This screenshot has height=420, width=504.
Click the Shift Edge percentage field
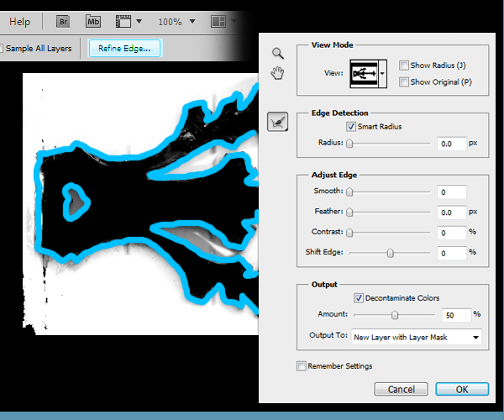click(452, 253)
